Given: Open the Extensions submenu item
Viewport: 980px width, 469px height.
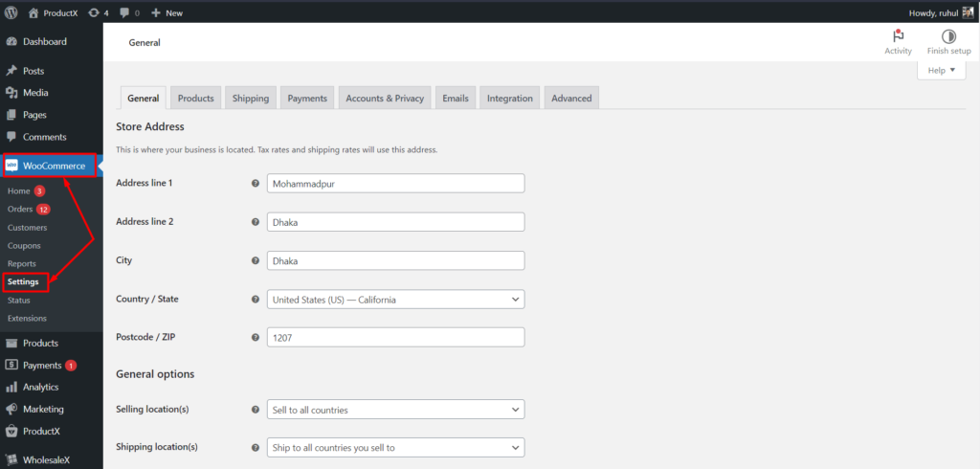Looking at the screenshot, I should click(x=27, y=319).
